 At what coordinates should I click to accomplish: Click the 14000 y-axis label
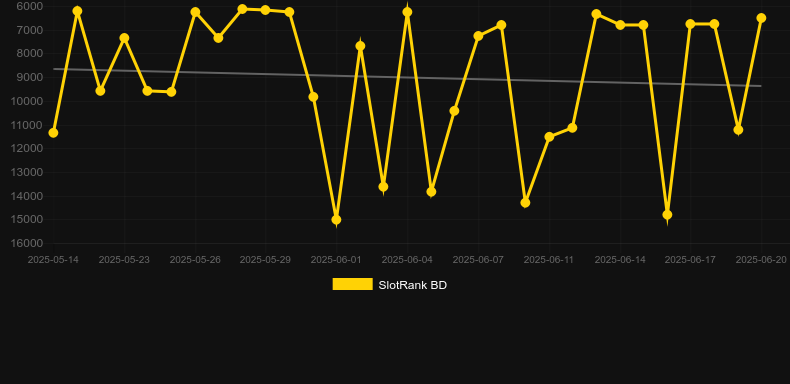(x=27, y=196)
